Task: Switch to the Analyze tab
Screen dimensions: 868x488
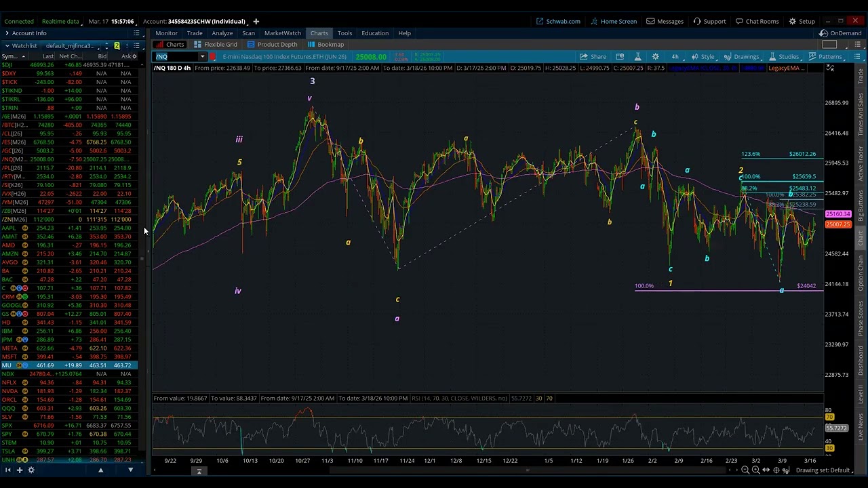Action: point(222,33)
